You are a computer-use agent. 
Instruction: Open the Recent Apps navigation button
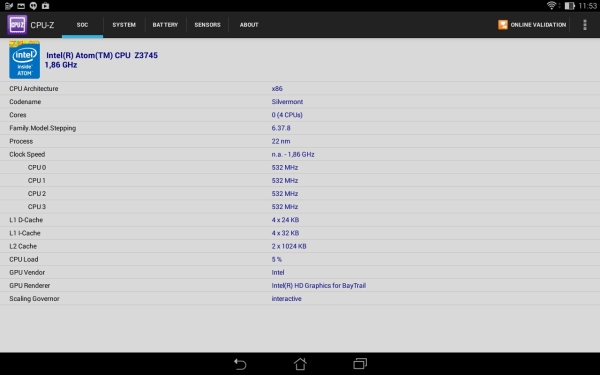(x=360, y=364)
